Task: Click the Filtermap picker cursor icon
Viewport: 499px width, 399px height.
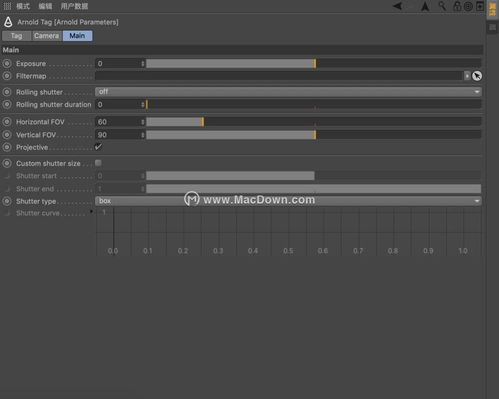Action: point(477,76)
